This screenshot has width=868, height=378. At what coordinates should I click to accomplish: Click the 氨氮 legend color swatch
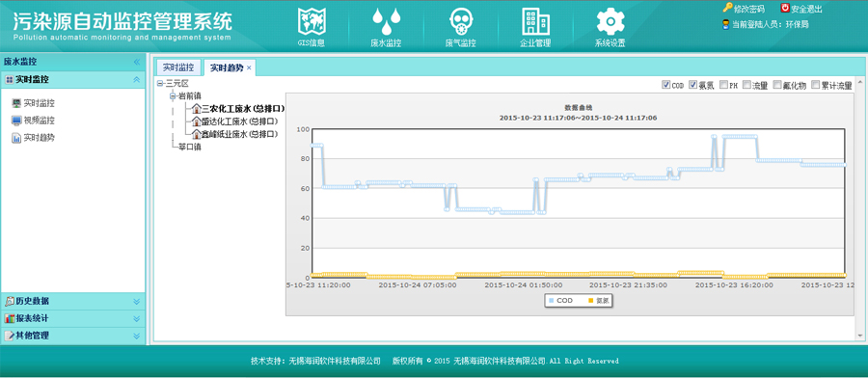point(590,301)
